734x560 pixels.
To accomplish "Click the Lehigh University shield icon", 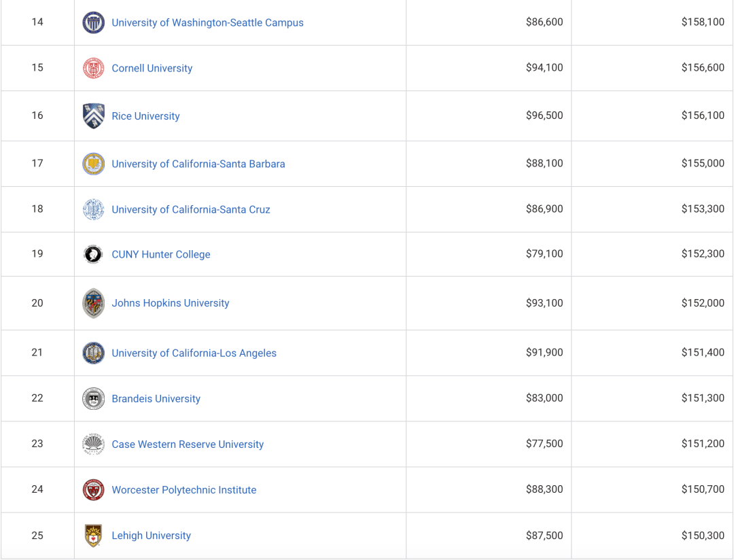I will (x=94, y=535).
